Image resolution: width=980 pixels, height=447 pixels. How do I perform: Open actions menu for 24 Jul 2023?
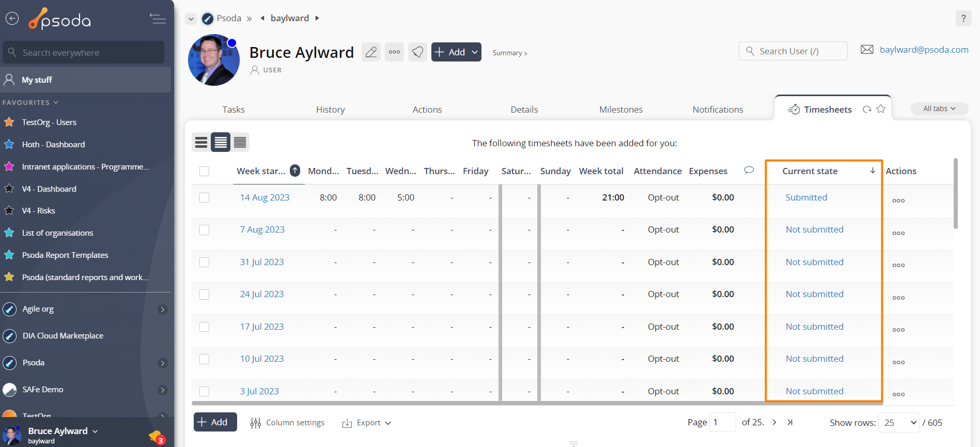click(898, 298)
